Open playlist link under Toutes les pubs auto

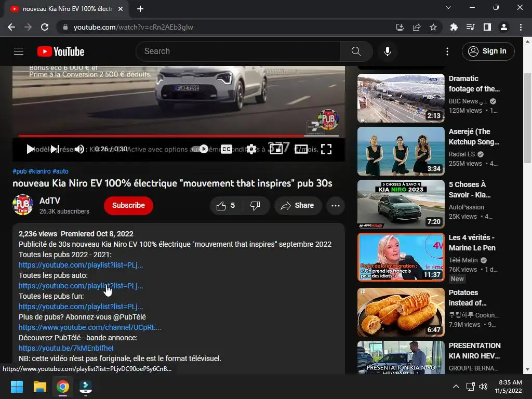coord(81,286)
